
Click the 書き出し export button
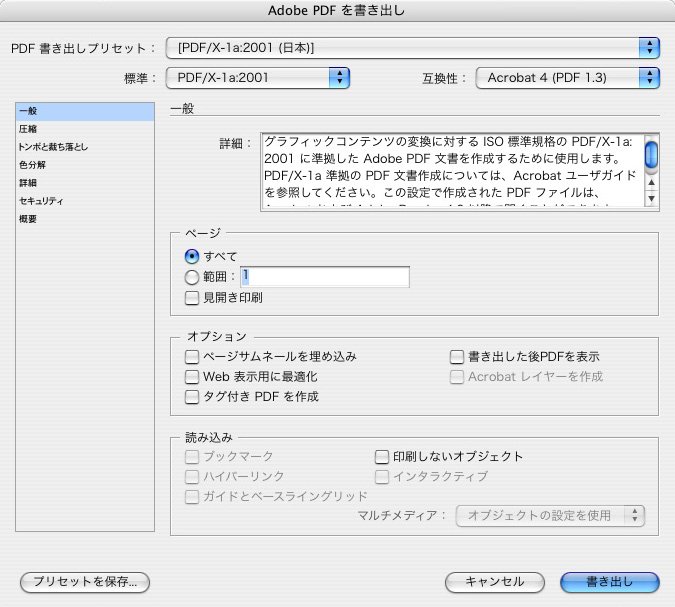(x=610, y=582)
